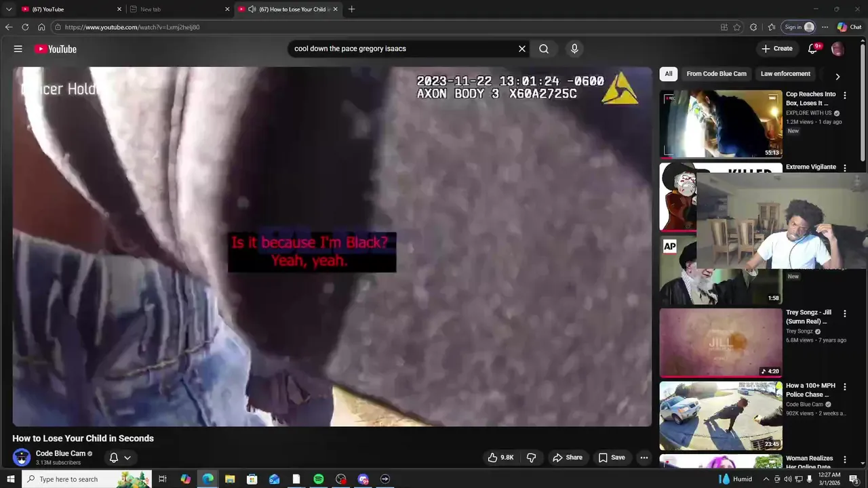868x488 pixels.
Task: Open the Windows Start menu
Action: coord(10,479)
